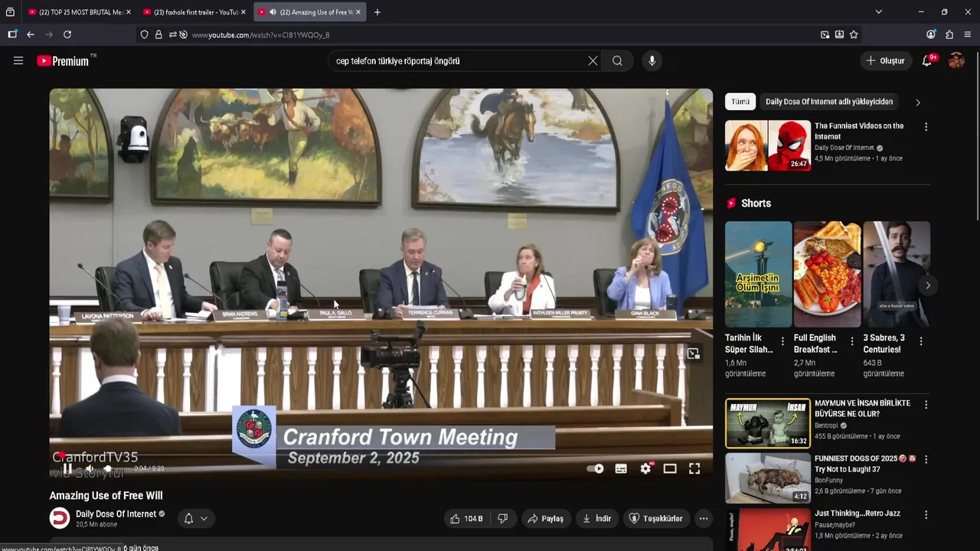
Task: Click the Teşekkürler thanks button
Action: (656, 518)
